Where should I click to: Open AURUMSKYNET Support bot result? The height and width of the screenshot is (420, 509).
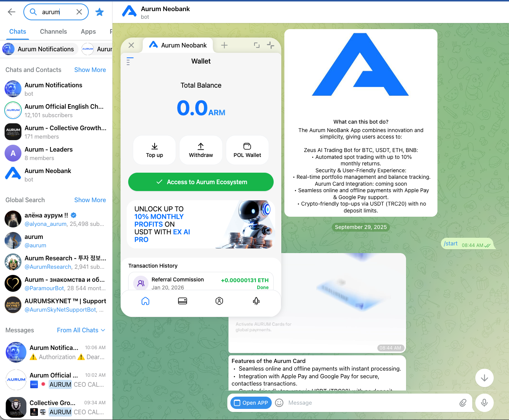coord(56,305)
